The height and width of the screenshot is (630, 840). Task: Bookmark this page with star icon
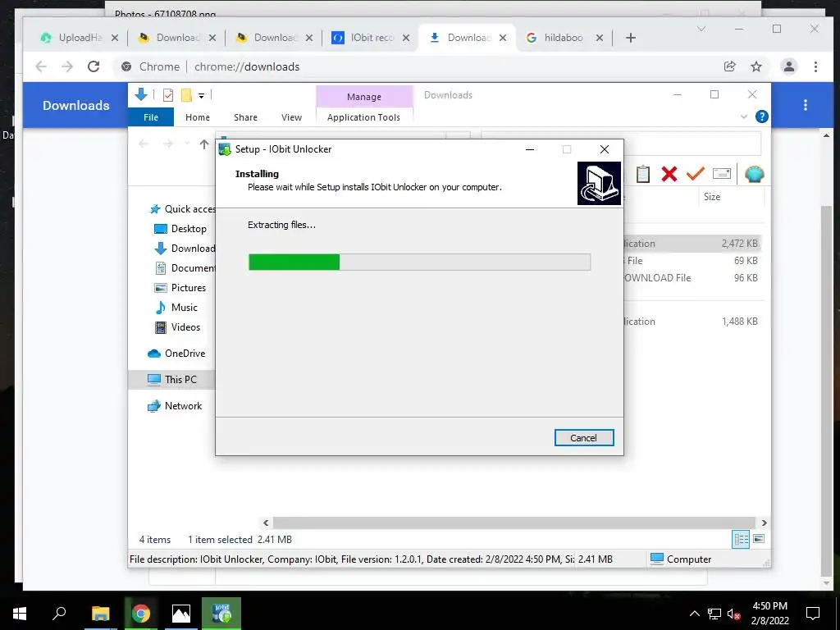point(756,66)
